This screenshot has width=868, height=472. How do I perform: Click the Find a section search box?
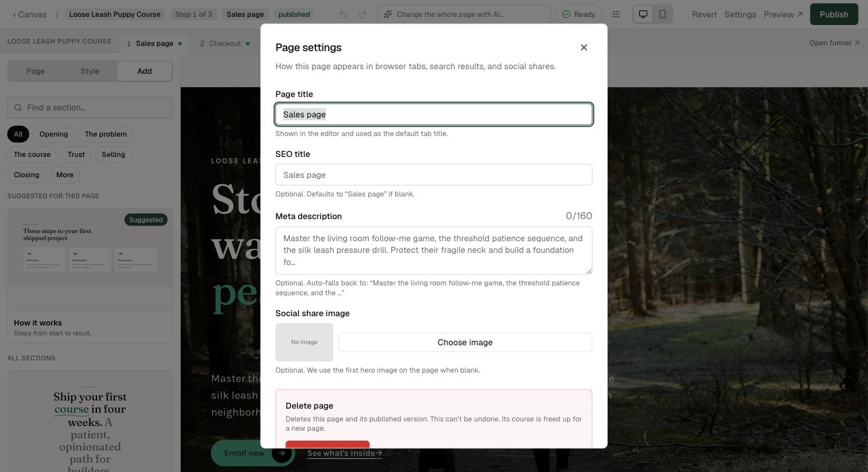[x=90, y=108]
